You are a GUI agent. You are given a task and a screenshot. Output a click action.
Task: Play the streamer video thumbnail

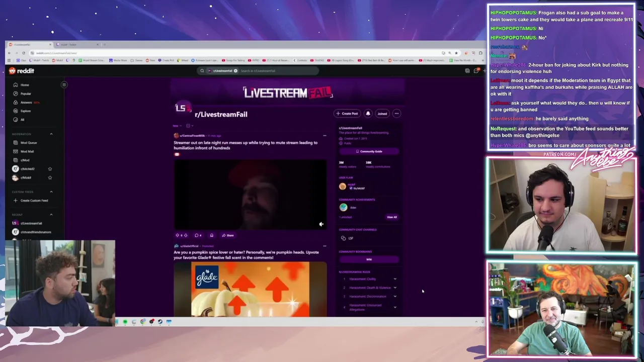251,195
